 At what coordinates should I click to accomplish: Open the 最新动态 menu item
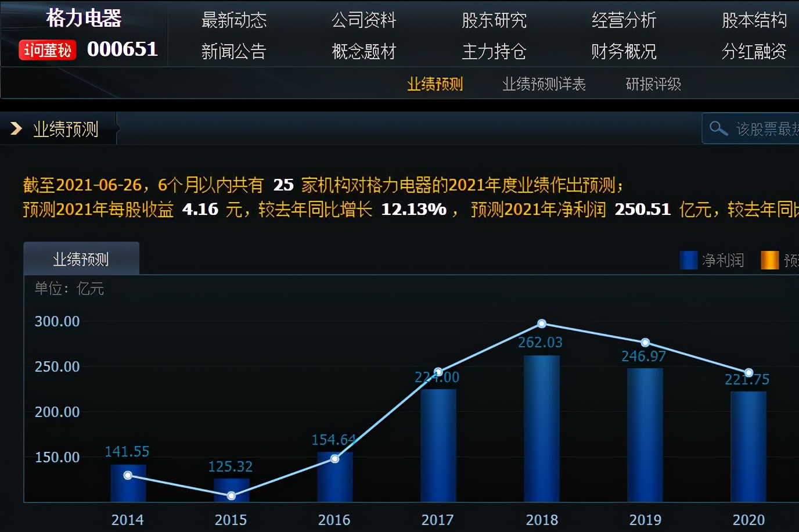[234, 20]
